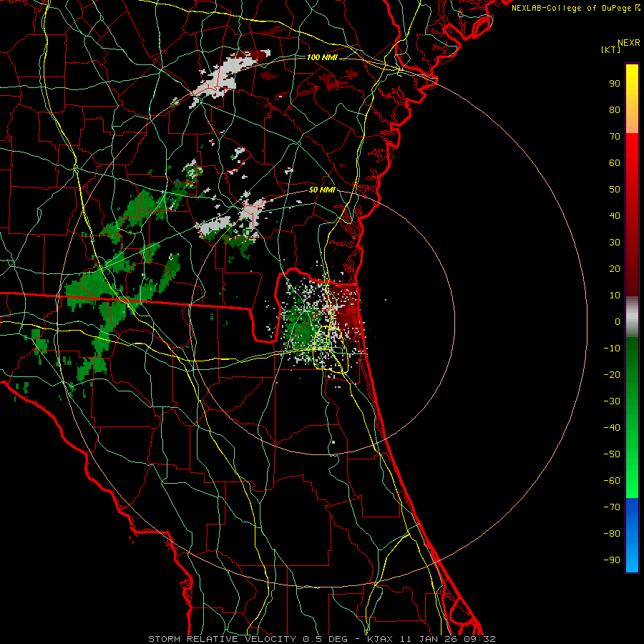
Task: Pick the orange segment between 70 and 80
Action: [632, 121]
